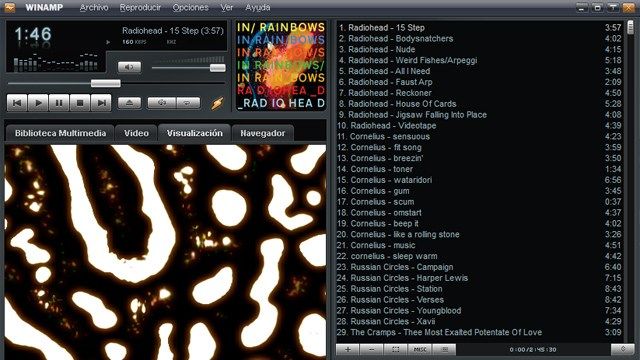
Task: Select track 9 Jigsaw Falling Into Place
Action: tap(480, 115)
